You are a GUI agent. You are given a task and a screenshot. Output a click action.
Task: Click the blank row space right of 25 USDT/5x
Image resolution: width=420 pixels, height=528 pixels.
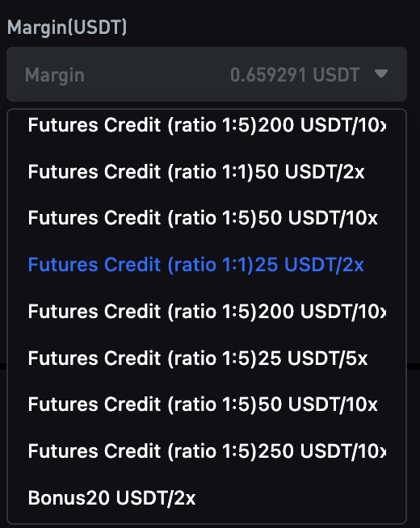(x=387, y=358)
